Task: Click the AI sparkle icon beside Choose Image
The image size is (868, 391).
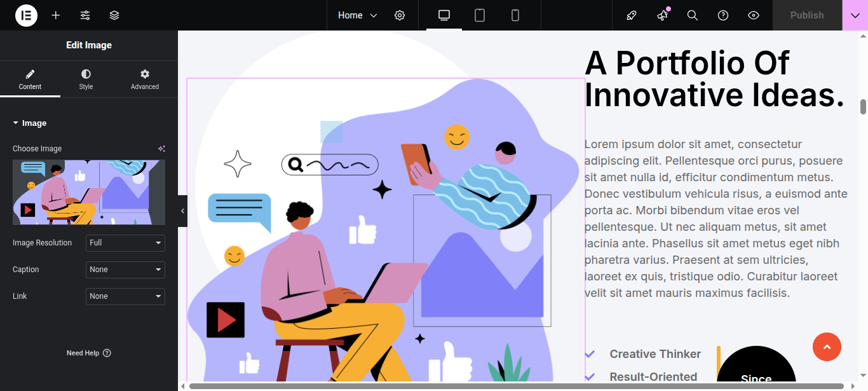Action: [x=161, y=149]
